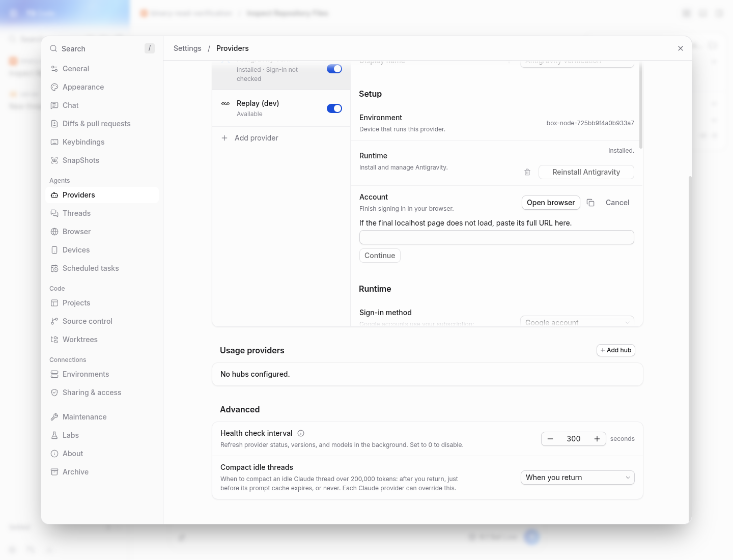Viewport: 733px width, 560px height.
Task: Click the Continue button
Action: (x=380, y=256)
